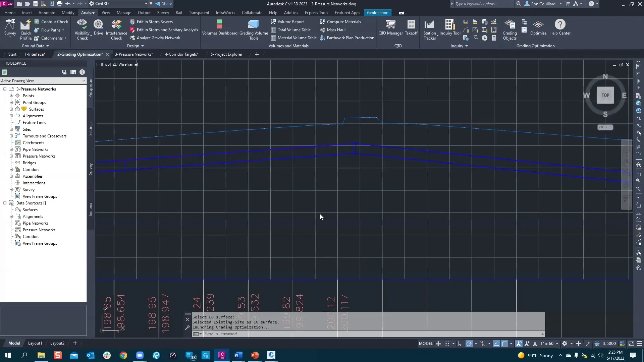
Task: Click Earthwork Plan Production
Action: pyautogui.click(x=347, y=38)
